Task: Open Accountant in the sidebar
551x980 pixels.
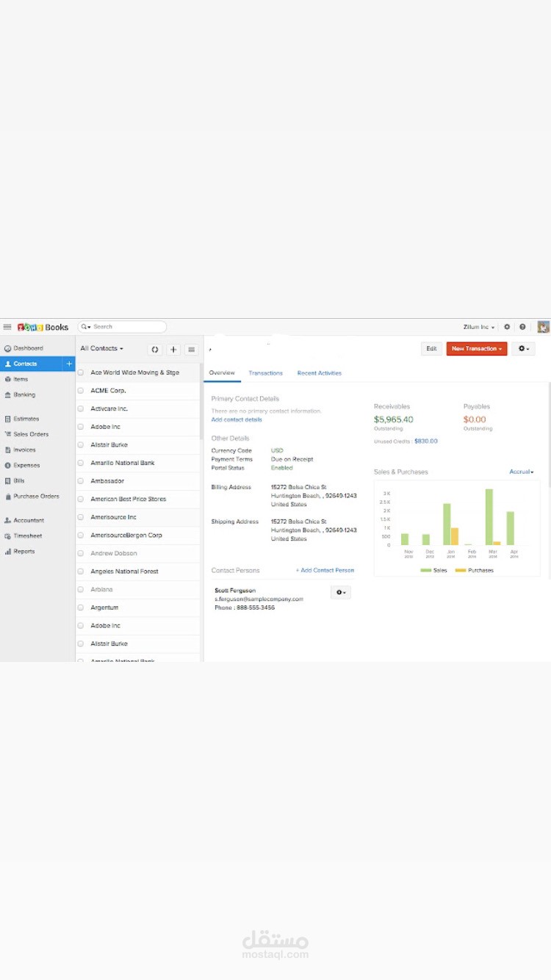Action: pos(24,520)
